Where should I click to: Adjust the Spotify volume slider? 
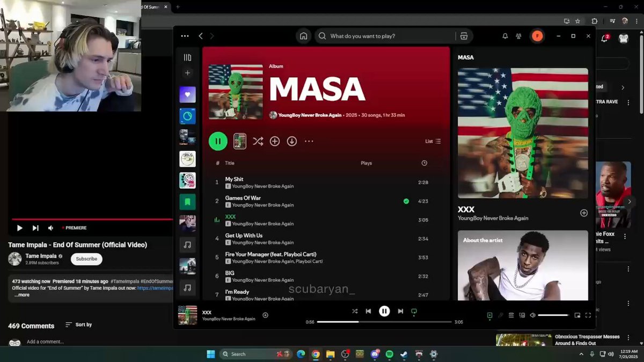pyautogui.click(x=553, y=315)
